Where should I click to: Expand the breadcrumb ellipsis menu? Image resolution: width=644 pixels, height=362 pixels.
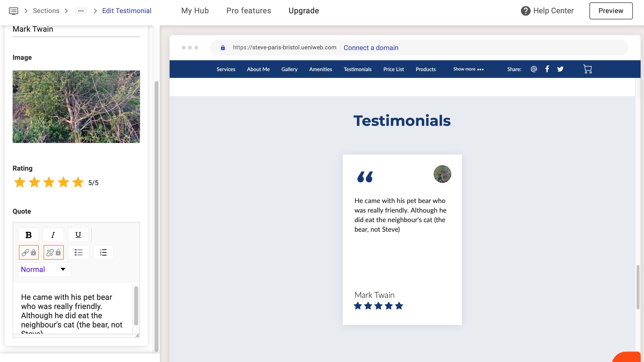[x=81, y=11]
